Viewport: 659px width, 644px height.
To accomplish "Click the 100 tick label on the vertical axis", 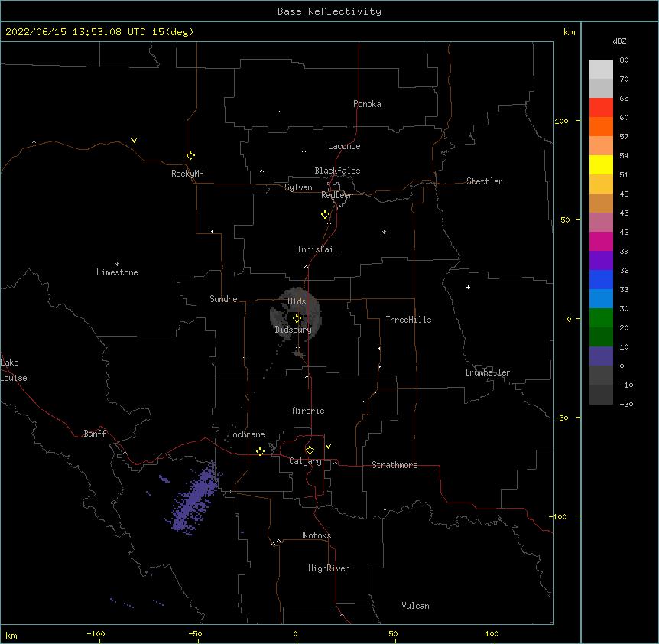I will click(x=561, y=121).
